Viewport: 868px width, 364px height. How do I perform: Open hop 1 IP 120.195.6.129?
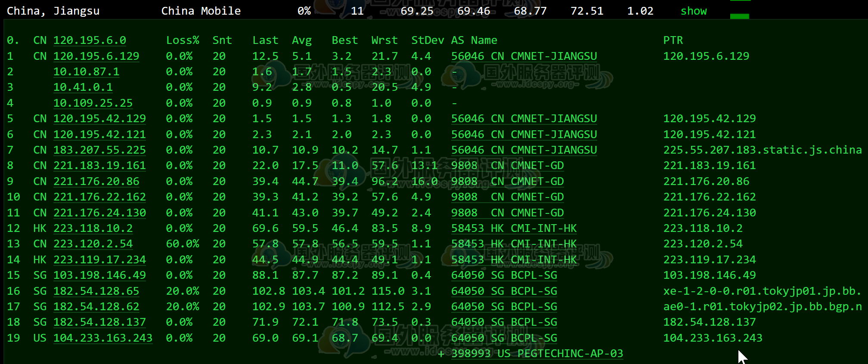[x=96, y=56]
